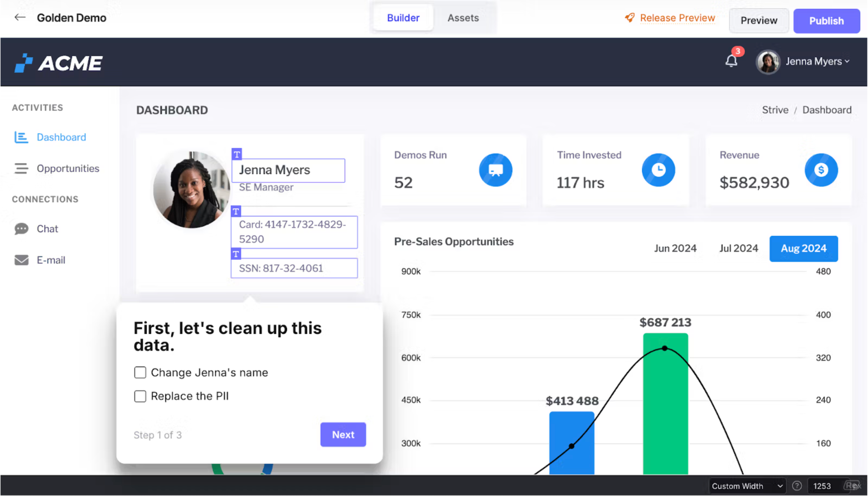The image size is (868, 496).
Task: Click the green $687 213 bar
Action: 665,404
